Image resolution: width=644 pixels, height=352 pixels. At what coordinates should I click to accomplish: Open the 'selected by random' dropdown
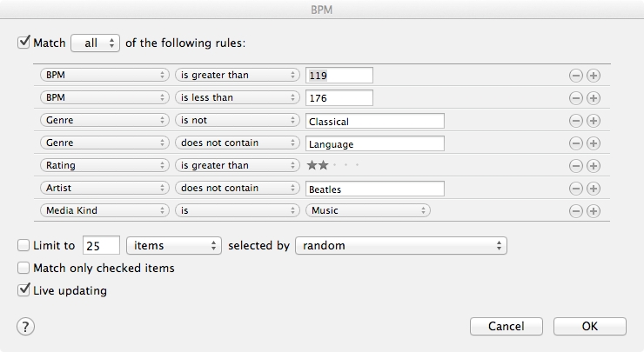tap(401, 246)
